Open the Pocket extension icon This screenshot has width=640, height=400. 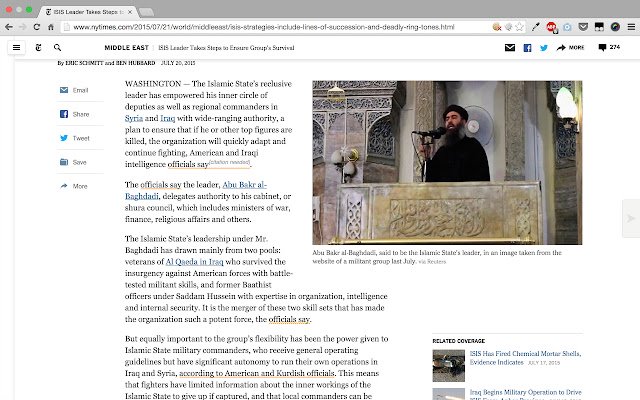583,27
